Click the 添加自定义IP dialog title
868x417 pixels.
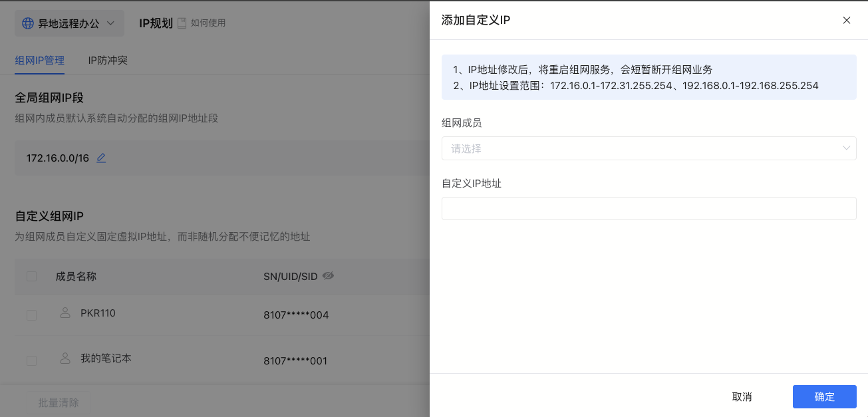476,20
